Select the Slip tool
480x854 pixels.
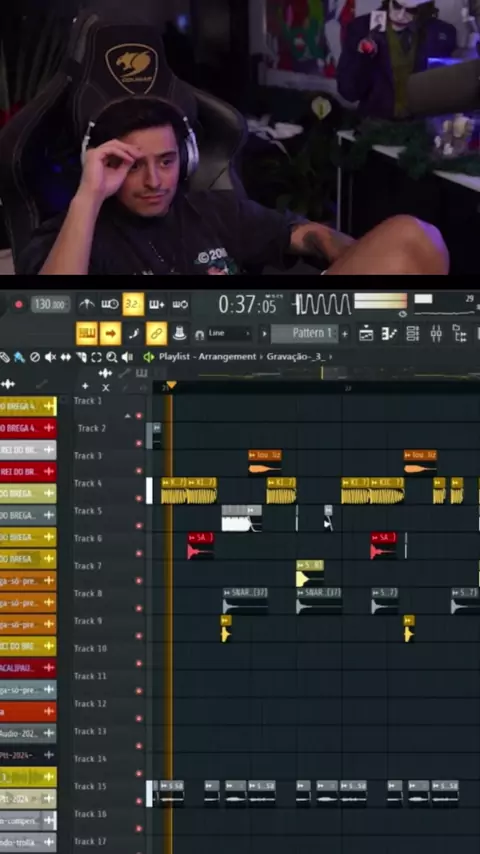(x=65, y=357)
